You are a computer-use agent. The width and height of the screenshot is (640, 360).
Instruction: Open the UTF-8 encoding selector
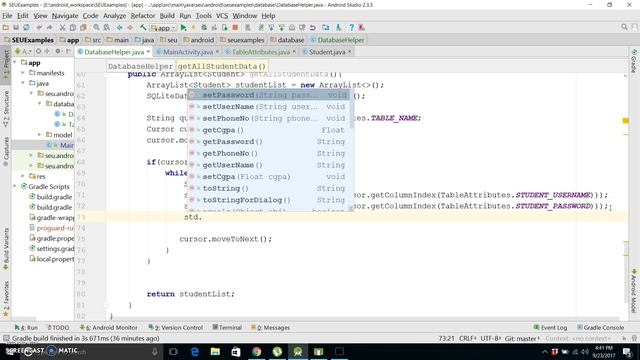click(x=490, y=338)
